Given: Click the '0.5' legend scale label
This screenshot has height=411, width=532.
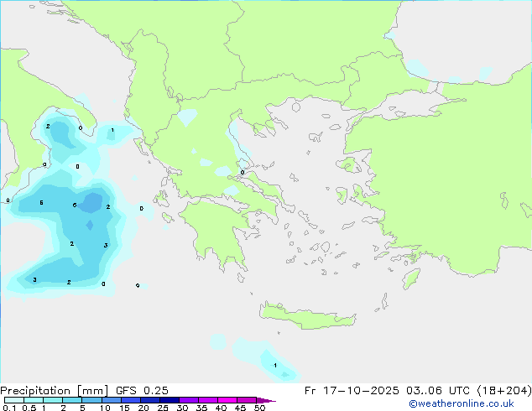Looking at the screenshot, I should pos(29,408).
